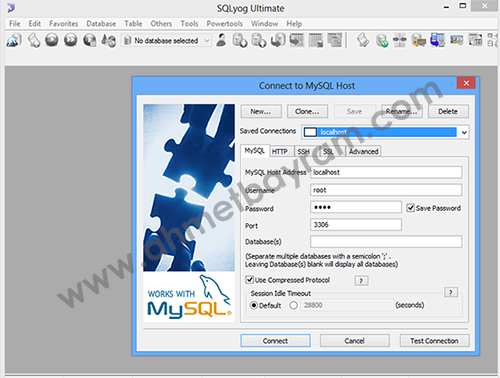Open a new query editor via toolbar icon
The height and width of the screenshot is (378, 500).
[34, 41]
